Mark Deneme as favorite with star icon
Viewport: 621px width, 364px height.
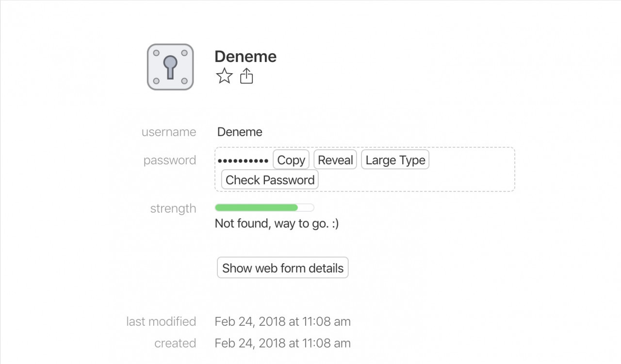click(224, 76)
